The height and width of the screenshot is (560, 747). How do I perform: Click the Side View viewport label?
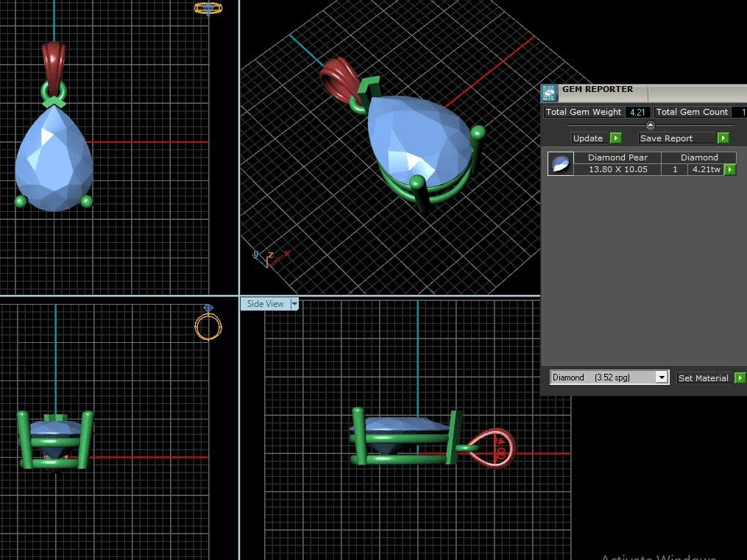click(x=266, y=304)
